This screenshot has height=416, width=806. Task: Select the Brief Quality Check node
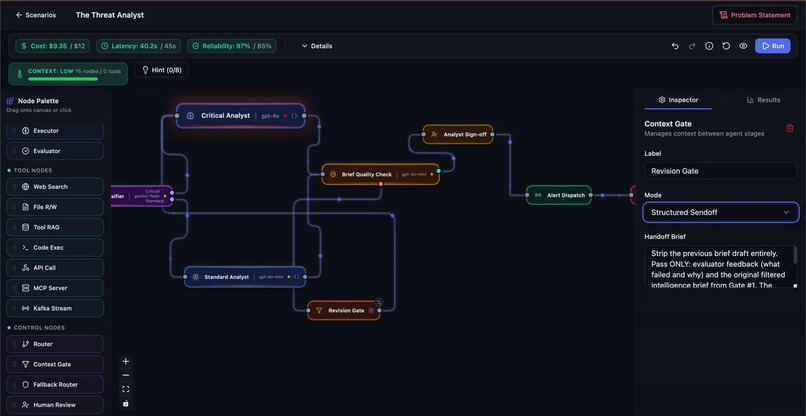(380, 174)
